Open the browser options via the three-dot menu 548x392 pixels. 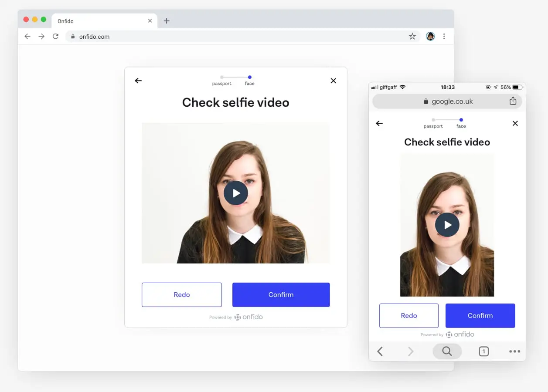pyautogui.click(x=444, y=37)
